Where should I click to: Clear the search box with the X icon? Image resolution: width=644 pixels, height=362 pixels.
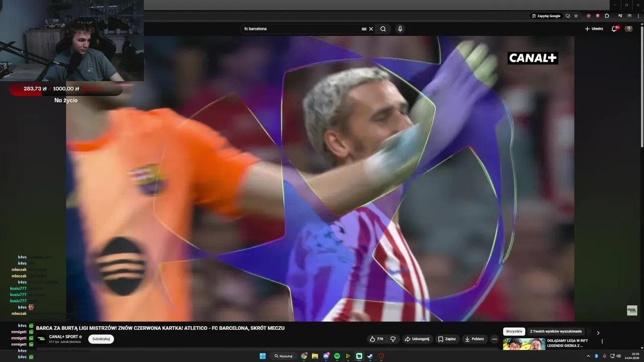(x=371, y=29)
